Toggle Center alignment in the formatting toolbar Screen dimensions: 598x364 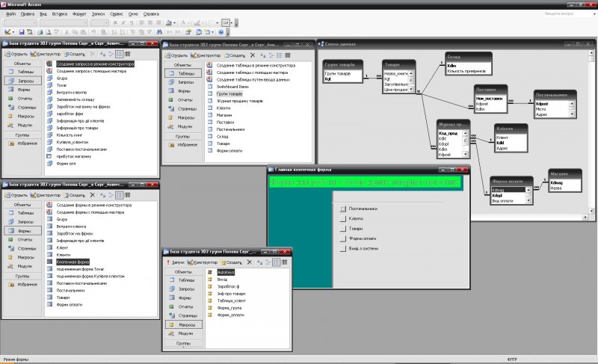[x=150, y=23]
